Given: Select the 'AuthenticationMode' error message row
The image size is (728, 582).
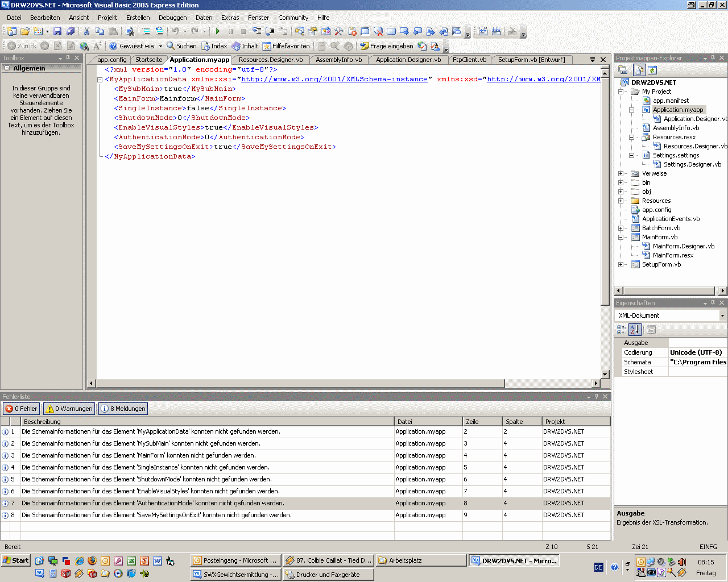Looking at the screenshot, I should pyautogui.click(x=305, y=503).
